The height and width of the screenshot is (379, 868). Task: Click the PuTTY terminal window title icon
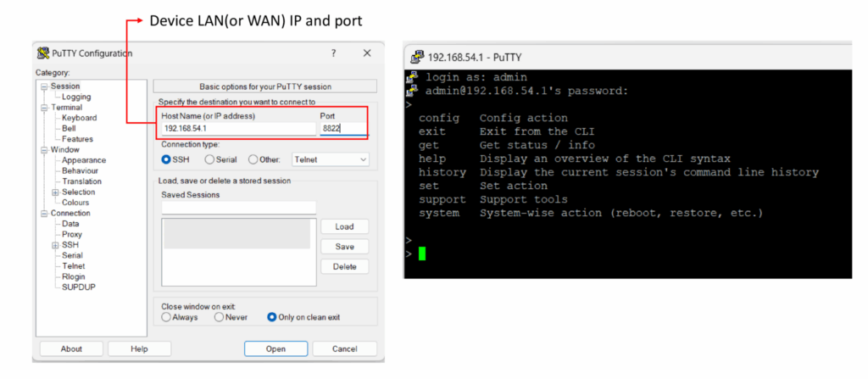[x=416, y=58]
